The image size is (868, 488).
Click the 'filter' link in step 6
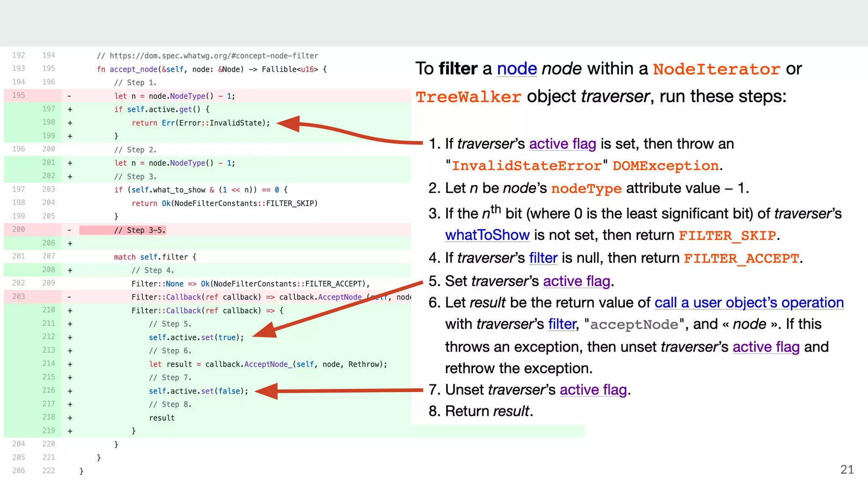(562, 324)
